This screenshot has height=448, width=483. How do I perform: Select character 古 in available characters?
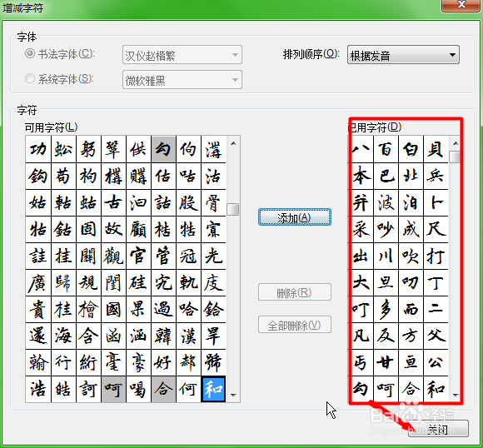pyautogui.click(x=113, y=202)
